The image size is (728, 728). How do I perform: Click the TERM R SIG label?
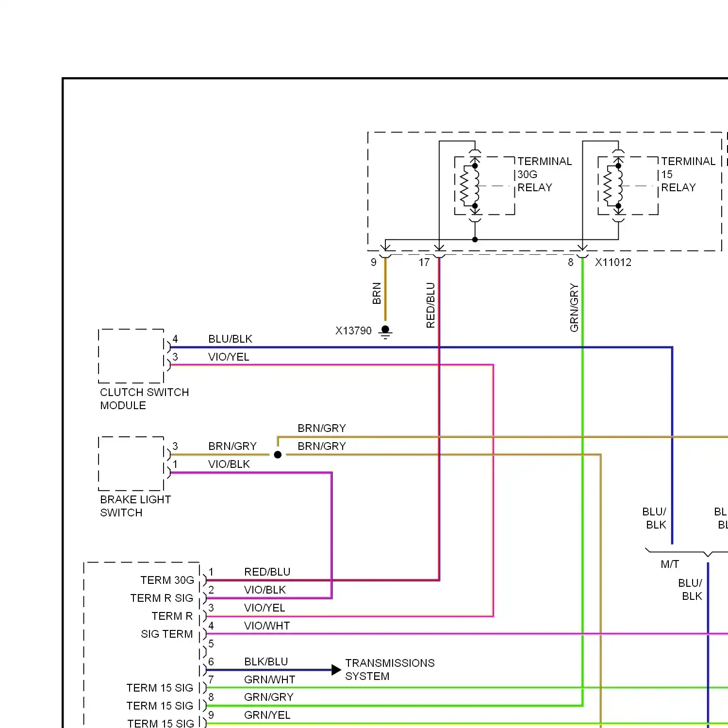tap(162, 598)
